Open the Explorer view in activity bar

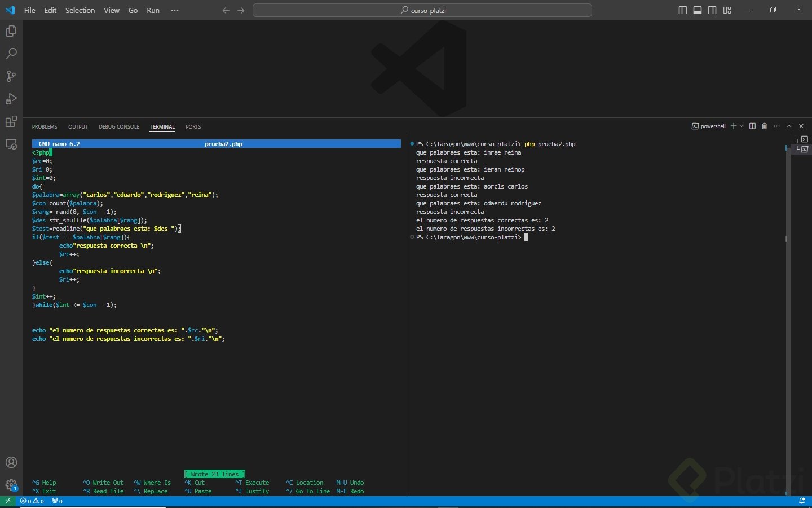click(11, 32)
